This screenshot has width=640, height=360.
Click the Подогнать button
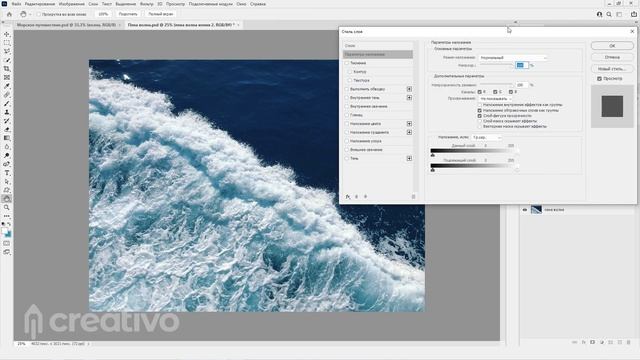pos(128,14)
